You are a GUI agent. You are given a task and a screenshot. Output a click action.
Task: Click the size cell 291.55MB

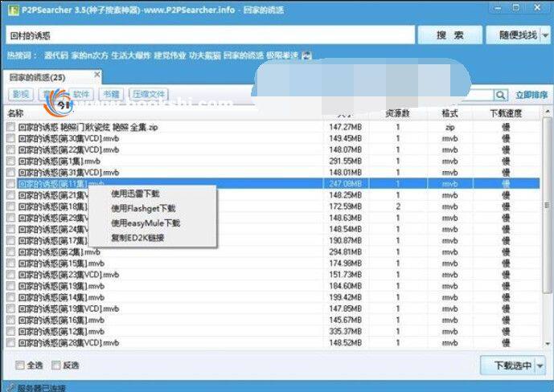(345, 161)
